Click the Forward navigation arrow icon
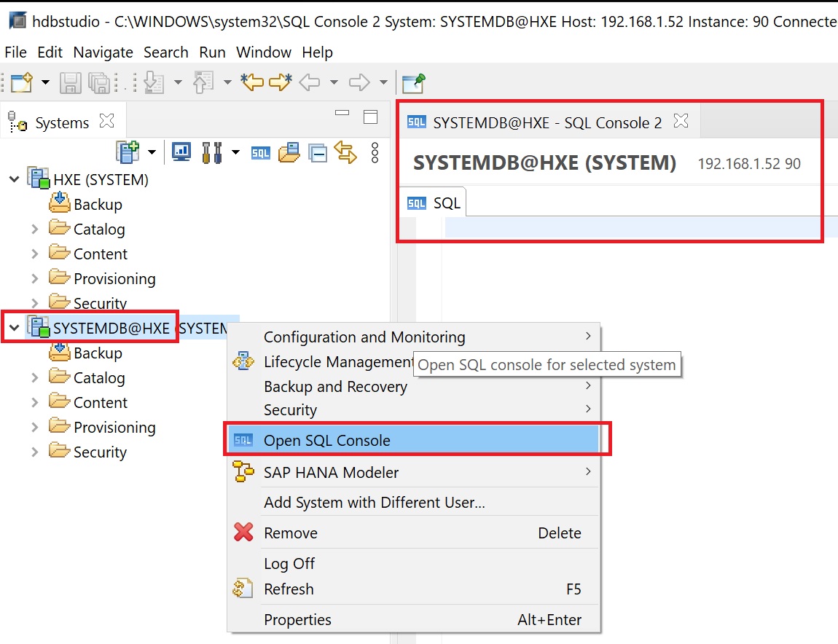 coord(359,82)
